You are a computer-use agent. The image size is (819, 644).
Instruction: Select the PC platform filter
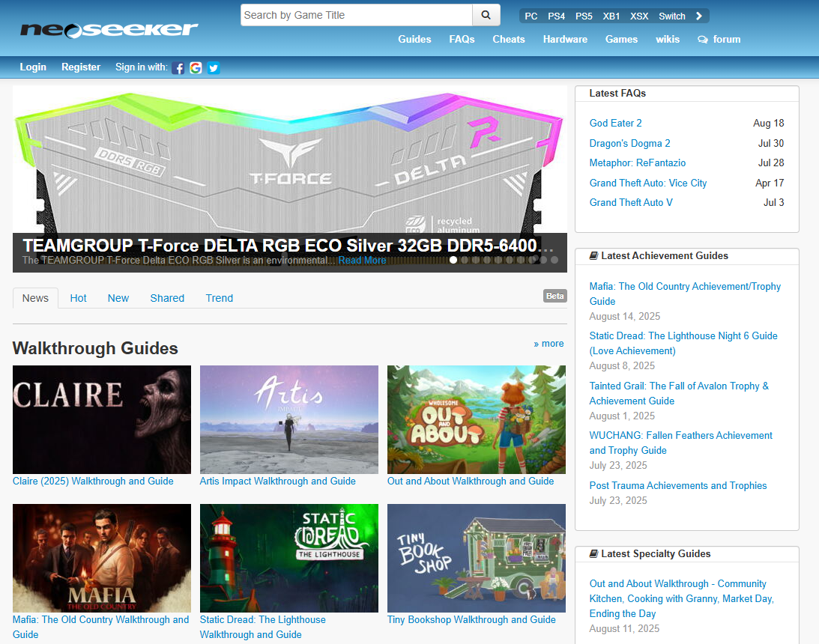point(531,16)
